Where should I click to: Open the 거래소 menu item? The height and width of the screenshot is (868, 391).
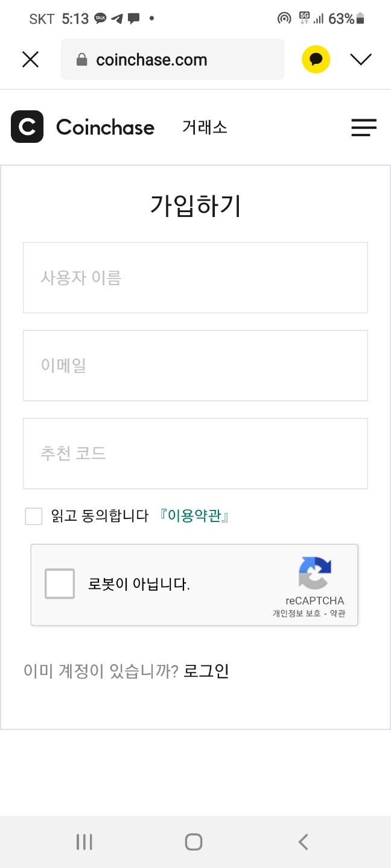[205, 127]
